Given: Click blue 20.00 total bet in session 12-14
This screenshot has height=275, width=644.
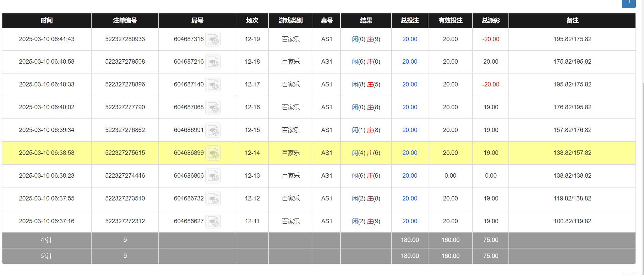Looking at the screenshot, I should (410, 153).
